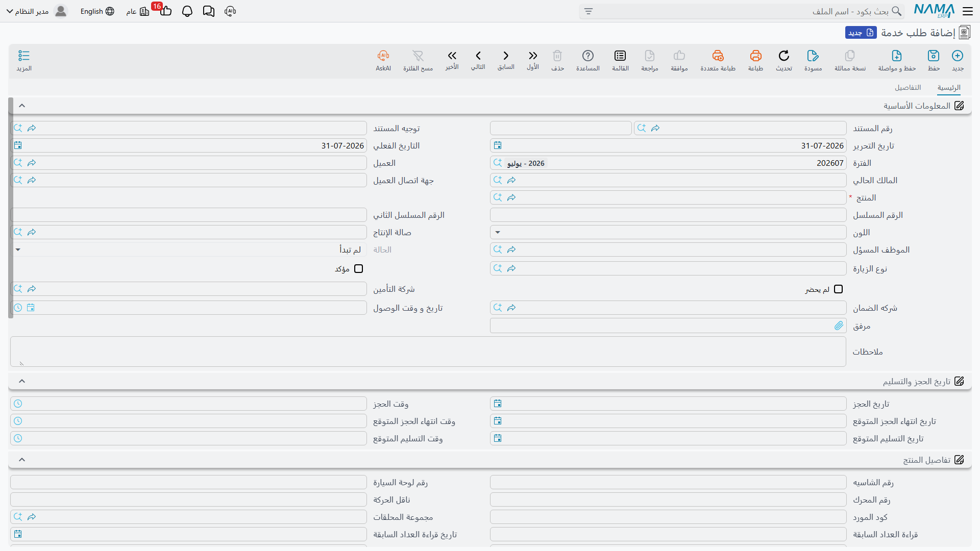Click the AI chatbot icon in top bar
This screenshot has width=980, height=551.
230,11
